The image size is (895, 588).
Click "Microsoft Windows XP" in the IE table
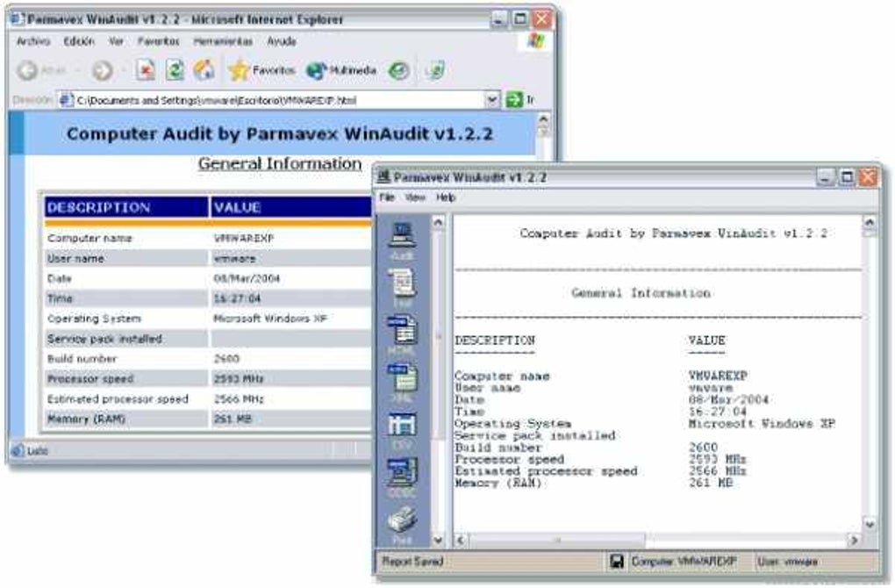(x=270, y=319)
